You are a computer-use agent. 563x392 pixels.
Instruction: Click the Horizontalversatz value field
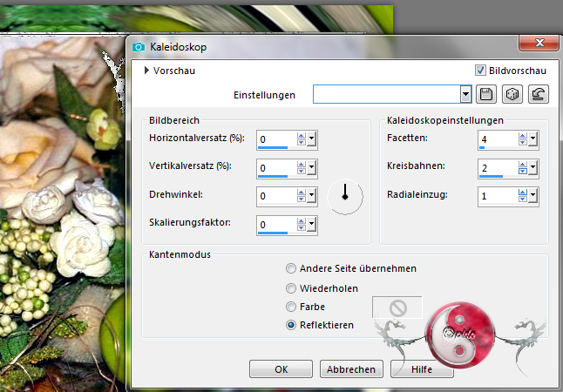275,139
